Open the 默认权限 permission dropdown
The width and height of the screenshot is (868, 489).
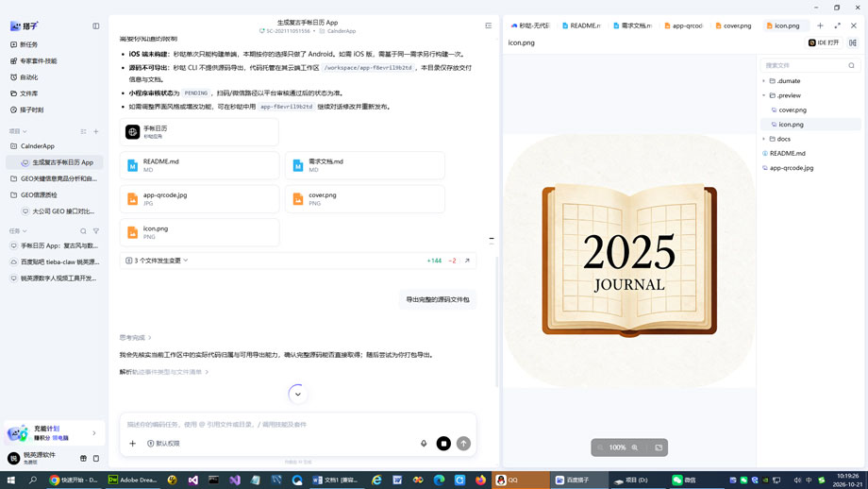pyautogui.click(x=163, y=443)
